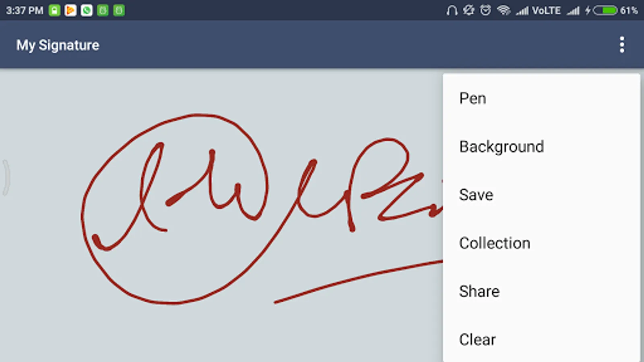Tap the headphones status icon
Screen dimensions: 644x362
pyautogui.click(x=452, y=10)
